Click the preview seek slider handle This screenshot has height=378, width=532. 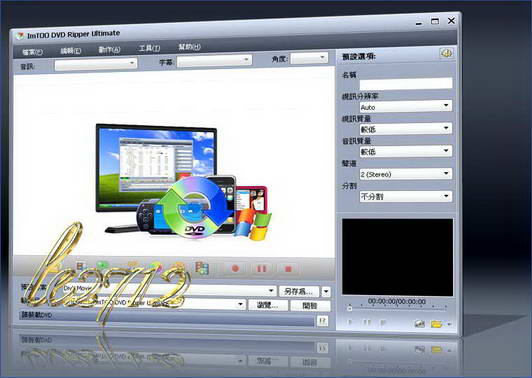point(349,308)
